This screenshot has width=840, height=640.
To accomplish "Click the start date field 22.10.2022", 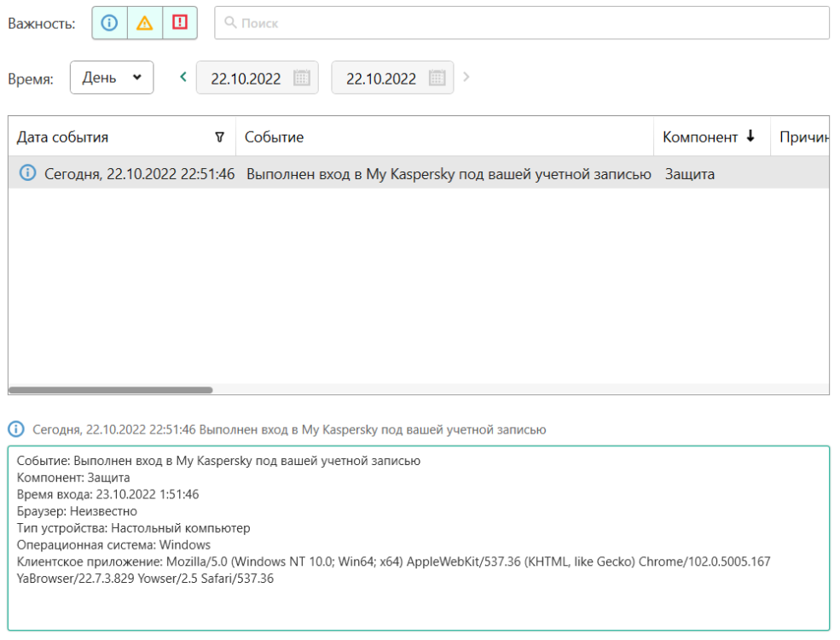I will point(258,79).
